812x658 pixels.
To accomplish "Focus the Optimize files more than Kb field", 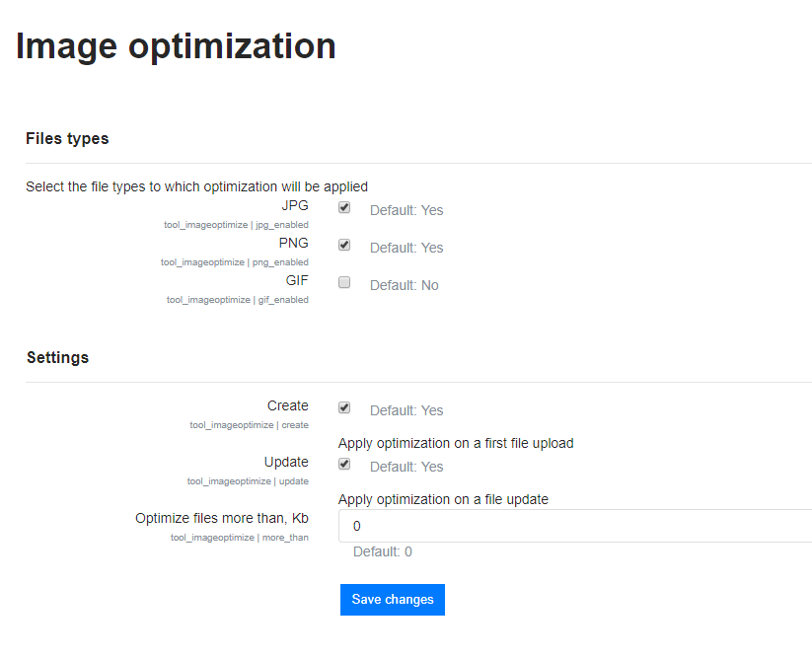I will point(575,526).
